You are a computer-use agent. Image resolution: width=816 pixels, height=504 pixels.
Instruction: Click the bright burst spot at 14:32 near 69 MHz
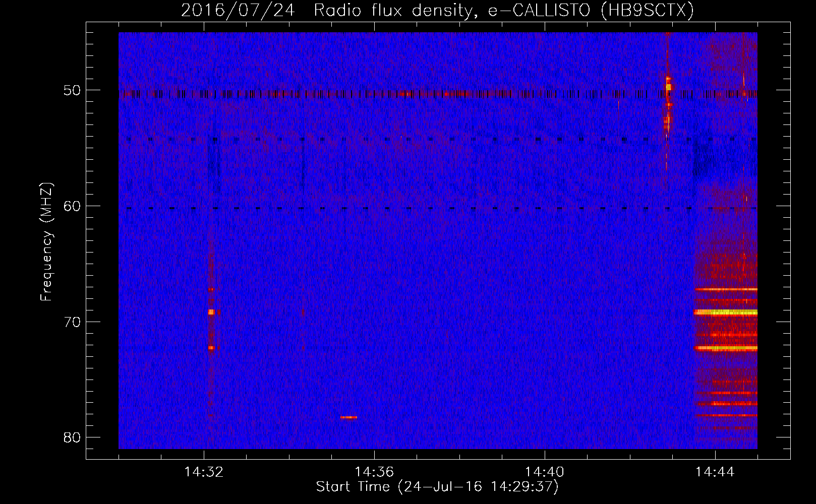211,312
